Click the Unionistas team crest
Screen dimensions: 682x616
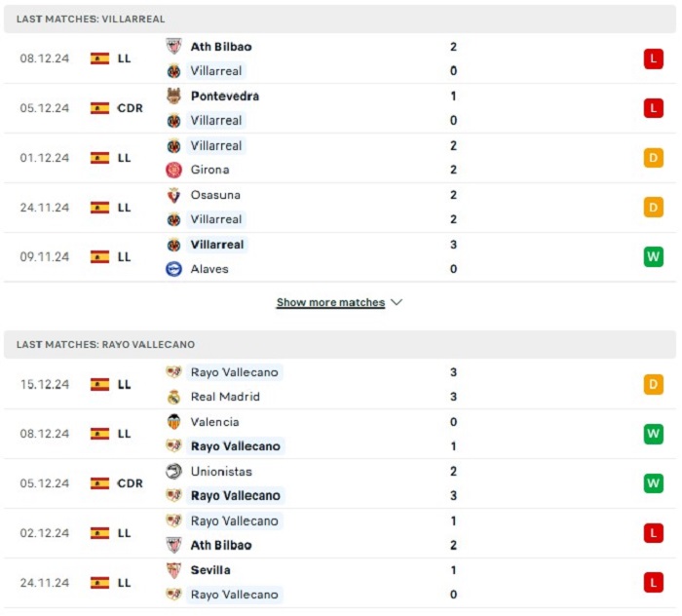click(173, 471)
